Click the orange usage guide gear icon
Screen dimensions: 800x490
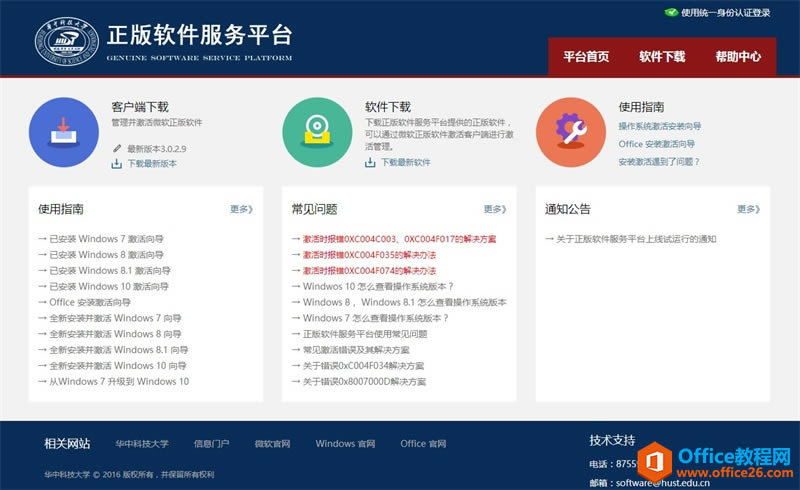571,132
